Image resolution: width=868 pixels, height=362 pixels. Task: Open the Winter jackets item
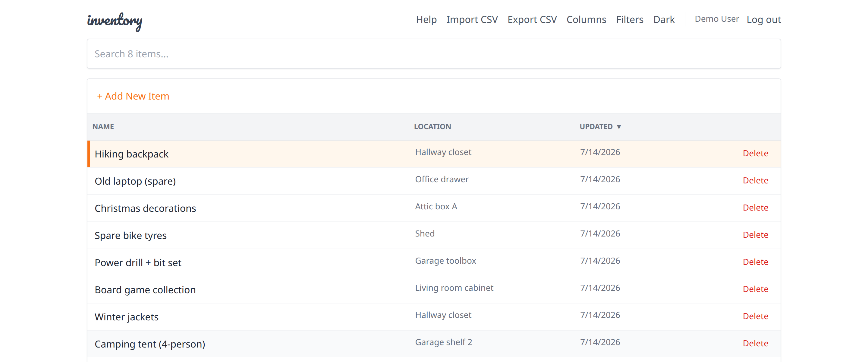[x=126, y=317]
